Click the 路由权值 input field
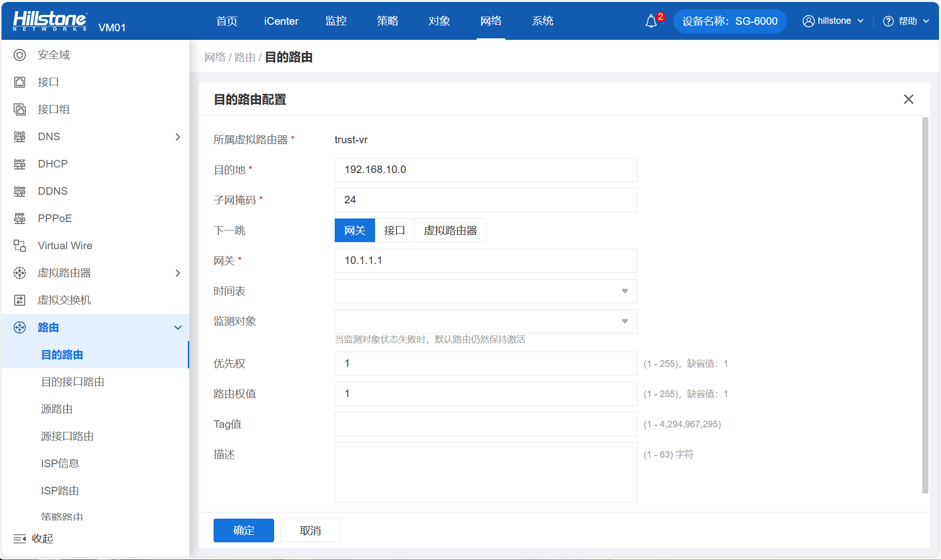The width and height of the screenshot is (941, 560). click(x=486, y=394)
